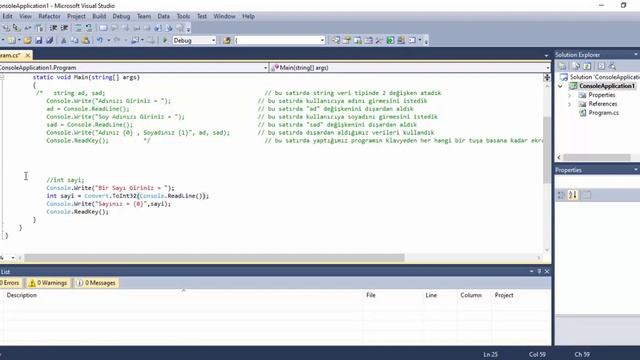The width and height of the screenshot is (640, 360).
Task: Toggle the 0 Messages filter
Action: coord(96,283)
